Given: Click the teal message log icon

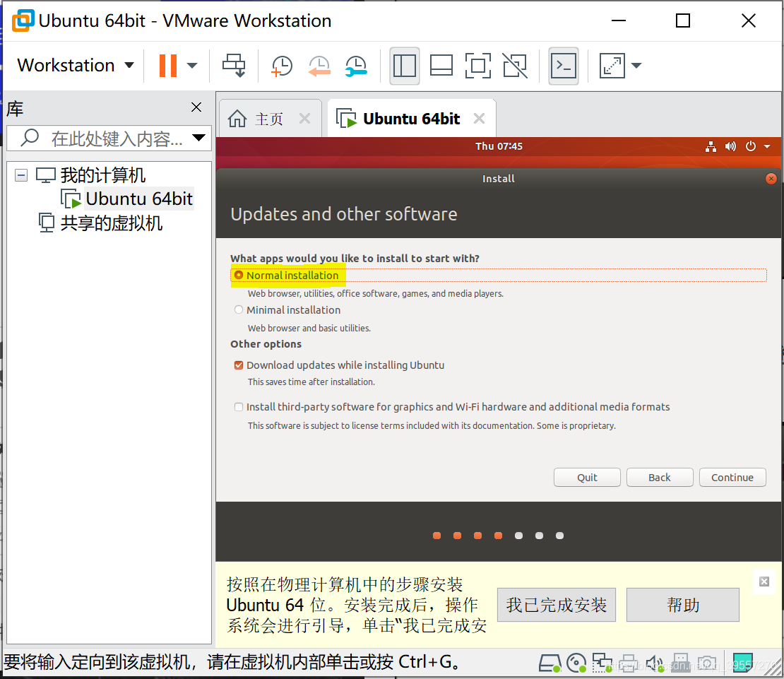Looking at the screenshot, I should 742,663.
